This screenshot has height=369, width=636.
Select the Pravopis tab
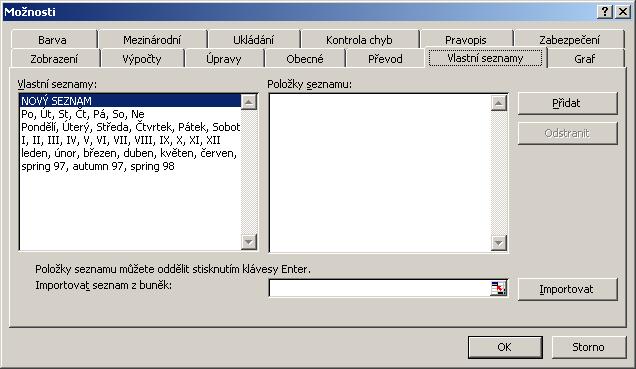[466, 40]
